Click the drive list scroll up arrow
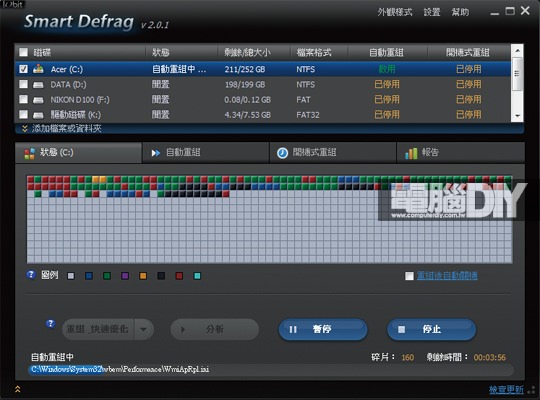The image size is (540, 400). pyautogui.click(x=517, y=51)
